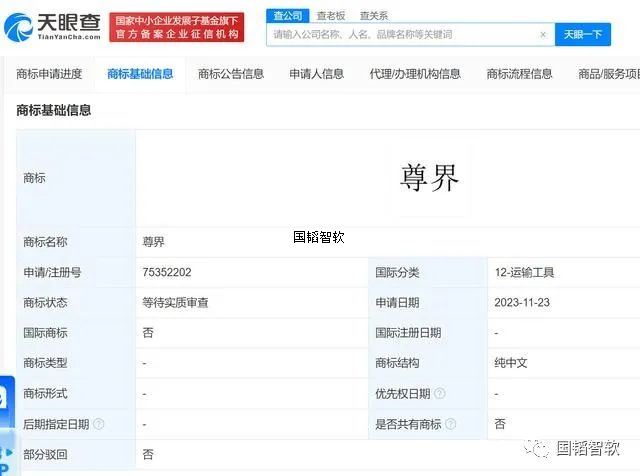Switch to the 商标基础信息 tab
640x476 pixels.
tap(140, 74)
